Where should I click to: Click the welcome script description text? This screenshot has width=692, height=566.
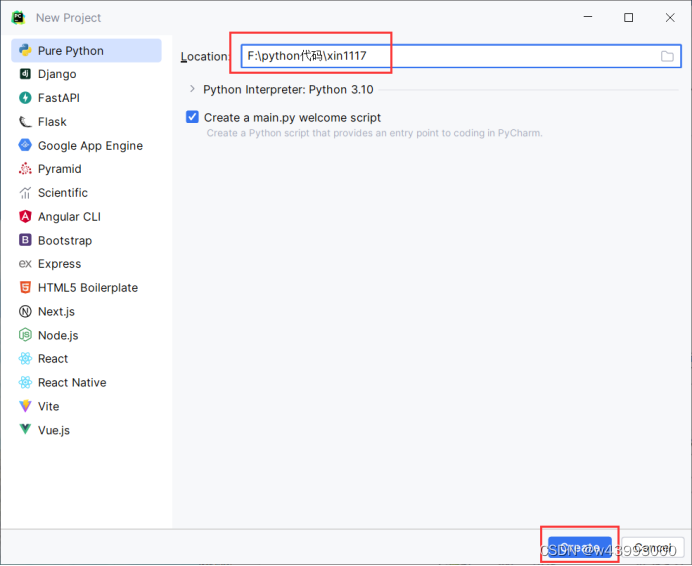tap(374, 133)
